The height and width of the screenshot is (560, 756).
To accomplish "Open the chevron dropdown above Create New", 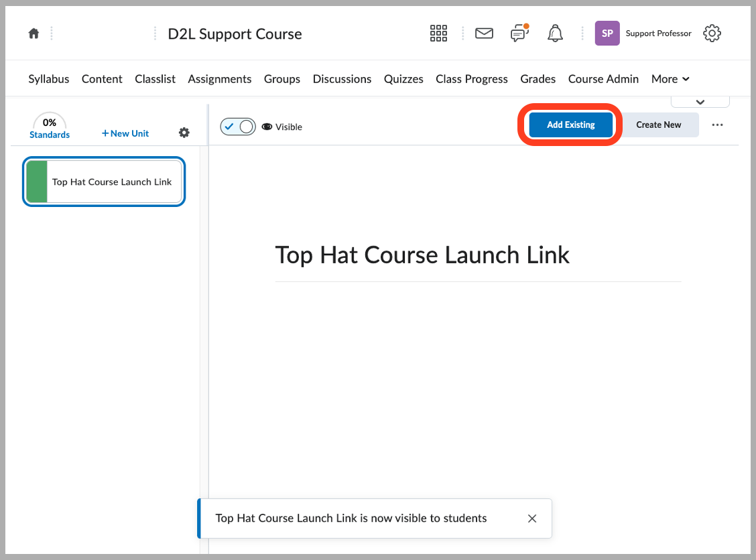I will click(700, 100).
